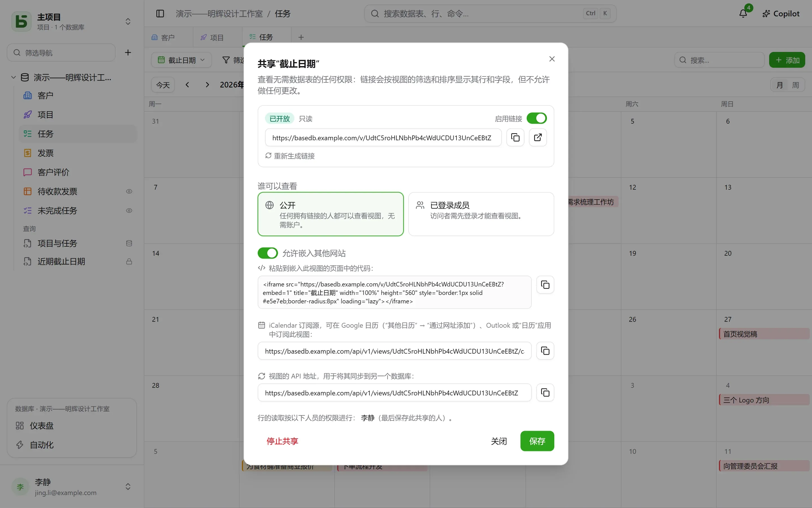The height and width of the screenshot is (508, 812).
Task: Click 关闭 button in dialog
Action: (498, 441)
